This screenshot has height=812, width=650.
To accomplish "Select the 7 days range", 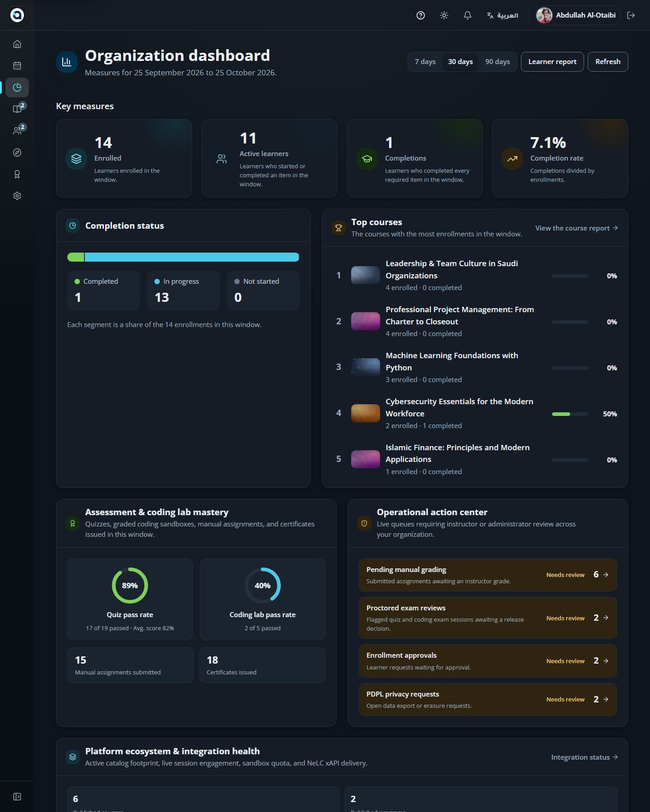I will [x=425, y=62].
